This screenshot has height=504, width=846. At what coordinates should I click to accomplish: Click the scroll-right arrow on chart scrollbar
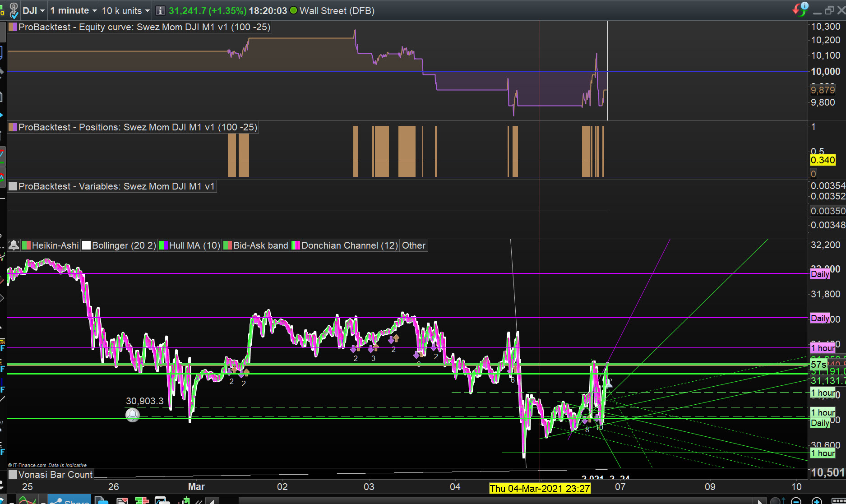[x=760, y=501]
